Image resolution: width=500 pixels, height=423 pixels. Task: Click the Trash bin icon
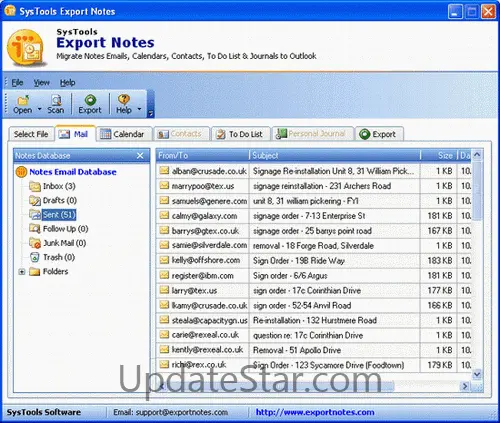click(x=35, y=257)
